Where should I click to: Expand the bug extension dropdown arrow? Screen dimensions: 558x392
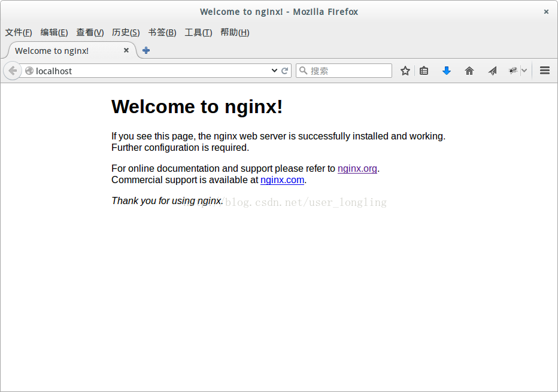point(524,71)
